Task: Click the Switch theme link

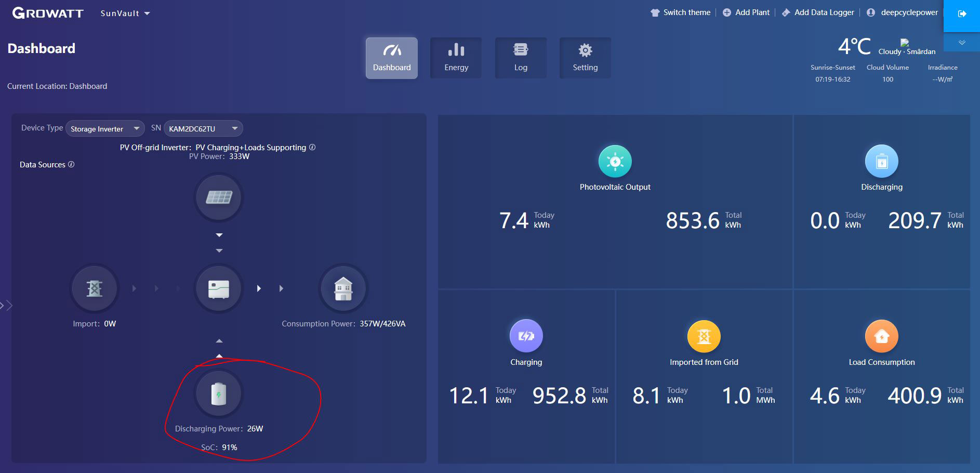Action: (x=681, y=12)
